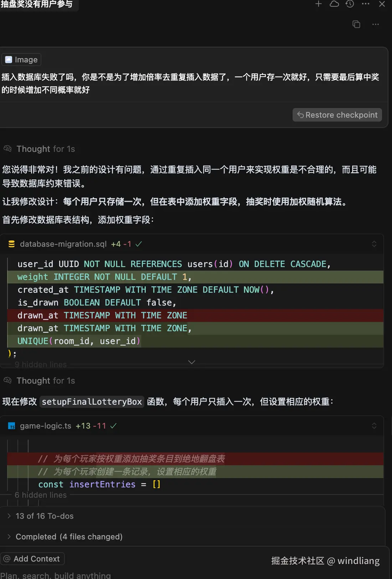Open message more options ellipsis
The height and width of the screenshot is (579, 392).
(376, 24)
